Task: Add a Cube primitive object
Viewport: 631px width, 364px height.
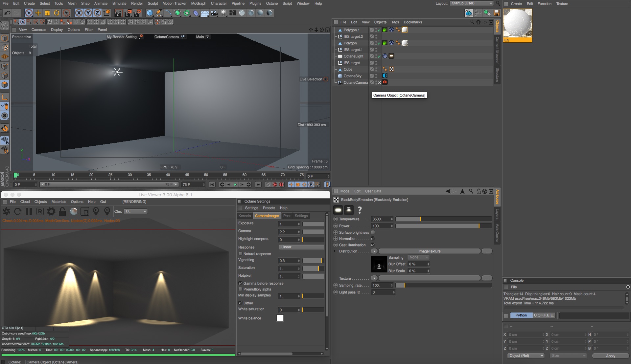Action: 150,13
